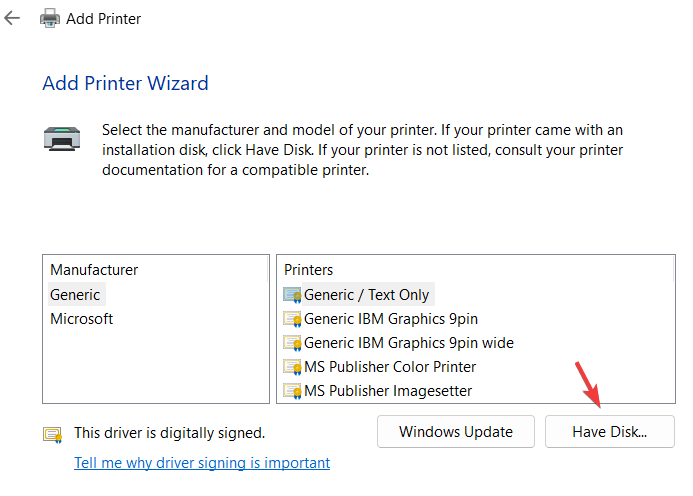This screenshot has height=496, width=693.
Task: Go back using the arrow icon
Action: coord(12,18)
